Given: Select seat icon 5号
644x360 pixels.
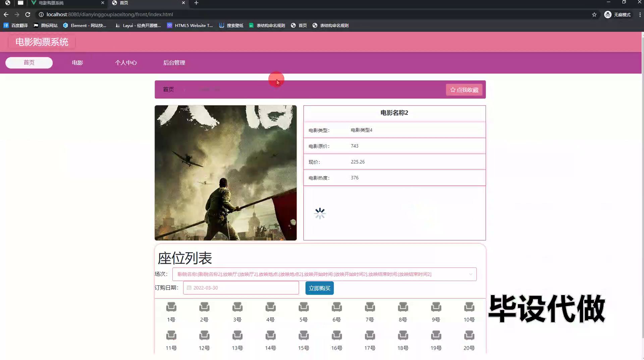Looking at the screenshot, I should [x=304, y=307].
